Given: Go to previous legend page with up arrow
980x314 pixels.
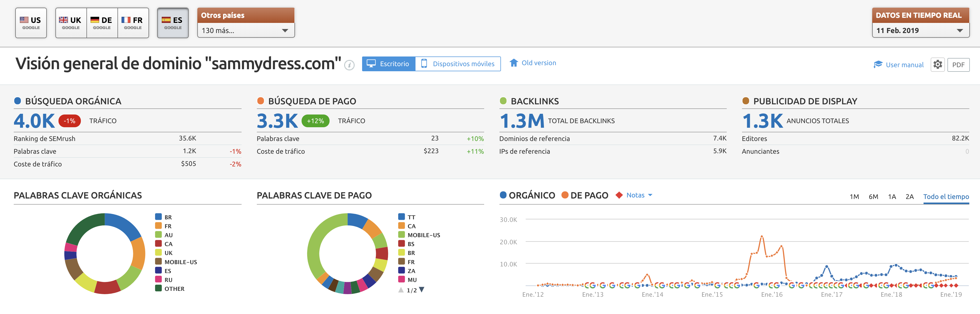Looking at the screenshot, I should click(x=401, y=290).
